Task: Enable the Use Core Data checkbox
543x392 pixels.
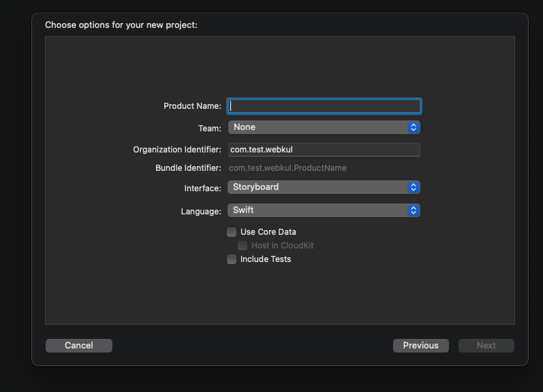Action: click(232, 232)
